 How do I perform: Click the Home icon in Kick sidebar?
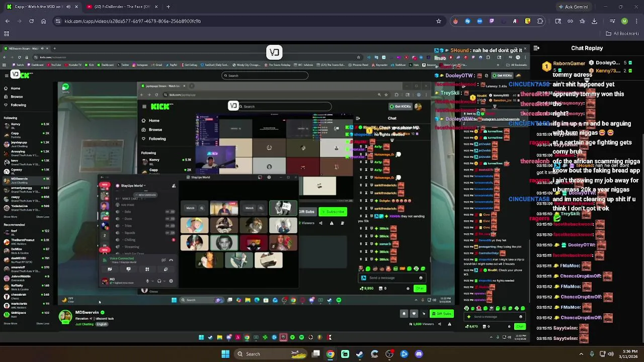pyautogui.click(x=6, y=88)
